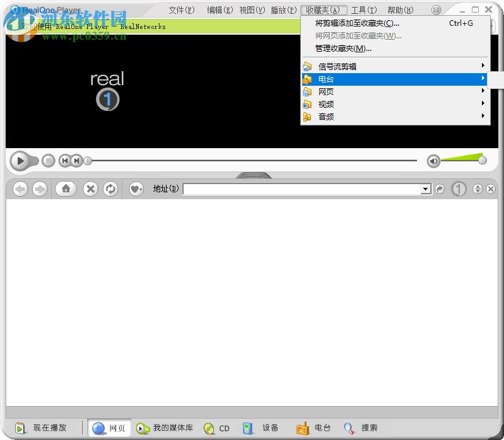Viewport: 504px width, 440px height.
Task: Open the 搜索 tab
Action: [x=361, y=428]
